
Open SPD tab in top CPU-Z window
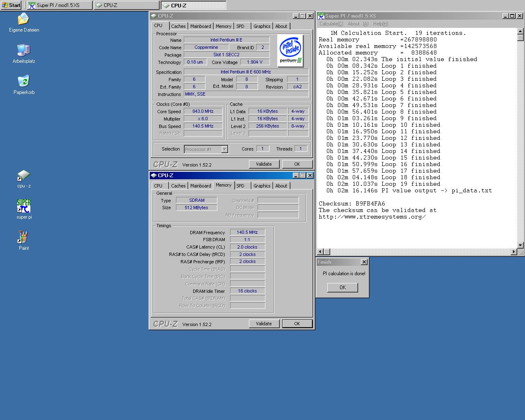240,26
